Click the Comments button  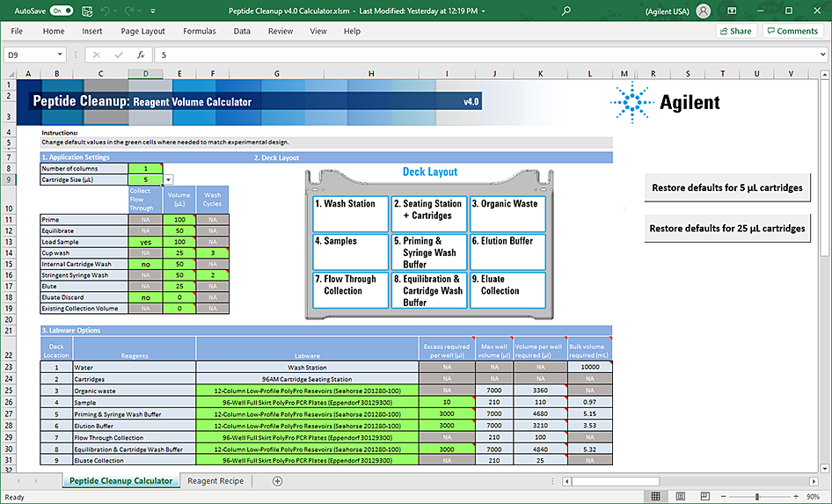pyautogui.click(x=792, y=32)
